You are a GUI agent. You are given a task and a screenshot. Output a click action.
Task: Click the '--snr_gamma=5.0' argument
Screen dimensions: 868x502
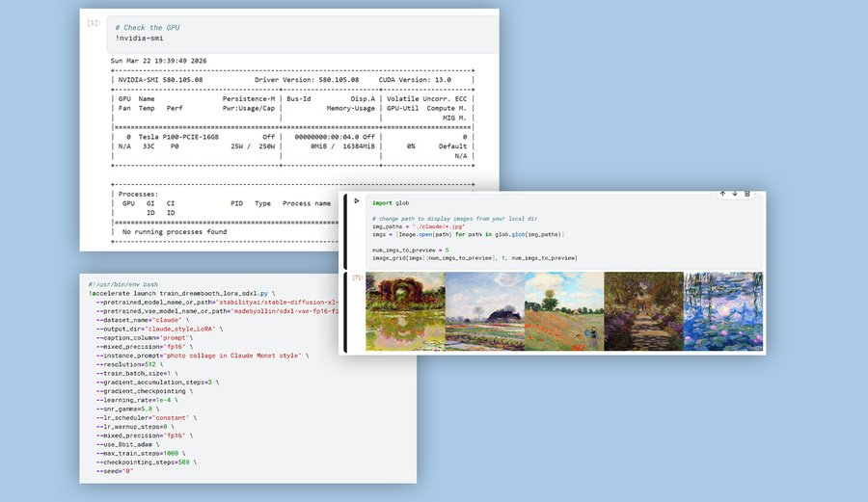click(x=127, y=410)
